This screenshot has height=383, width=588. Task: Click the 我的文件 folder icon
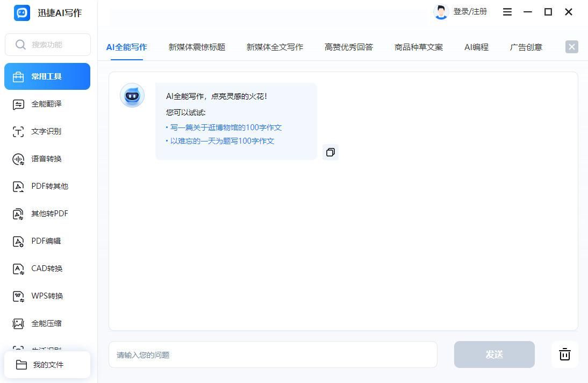21,365
